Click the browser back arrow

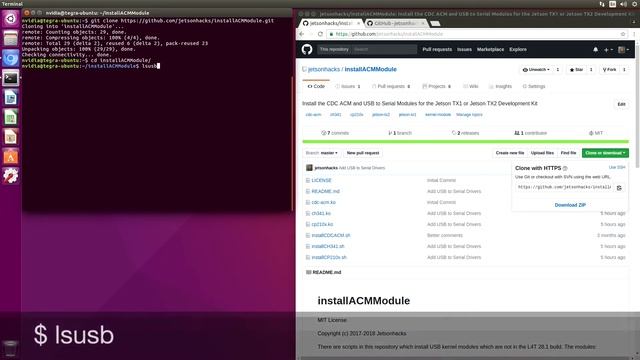click(x=302, y=34)
